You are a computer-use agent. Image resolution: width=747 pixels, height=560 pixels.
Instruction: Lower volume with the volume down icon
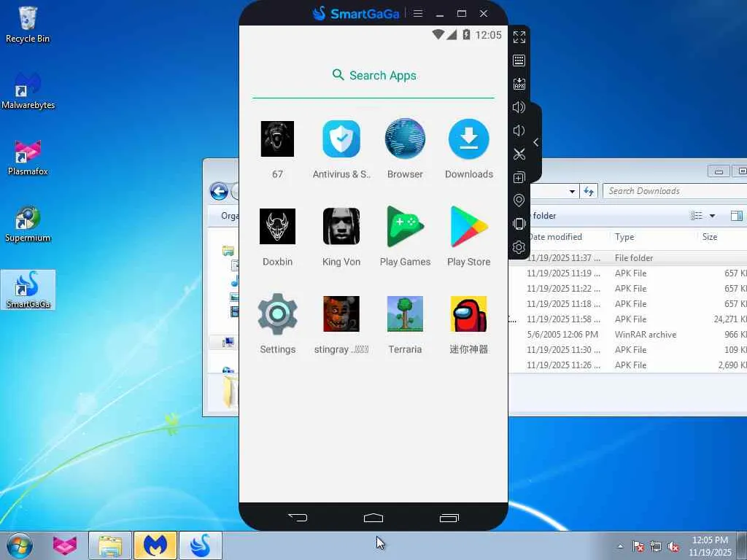click(x=519, y=131)
